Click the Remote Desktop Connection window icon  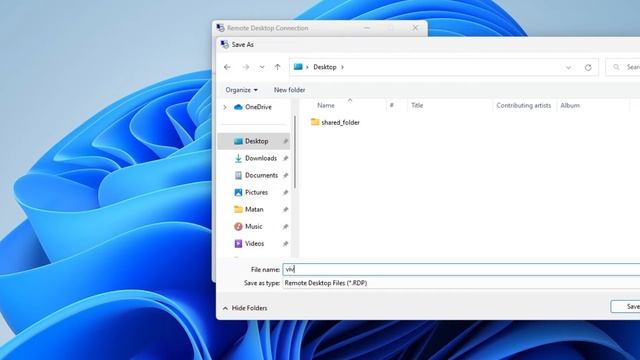tap(220, 28)
